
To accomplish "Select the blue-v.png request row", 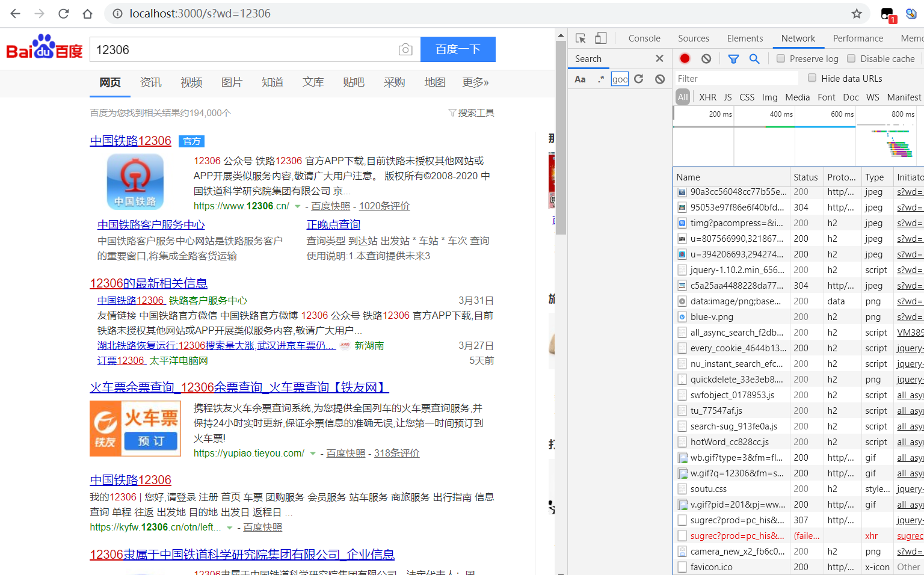I will (798, 317).
